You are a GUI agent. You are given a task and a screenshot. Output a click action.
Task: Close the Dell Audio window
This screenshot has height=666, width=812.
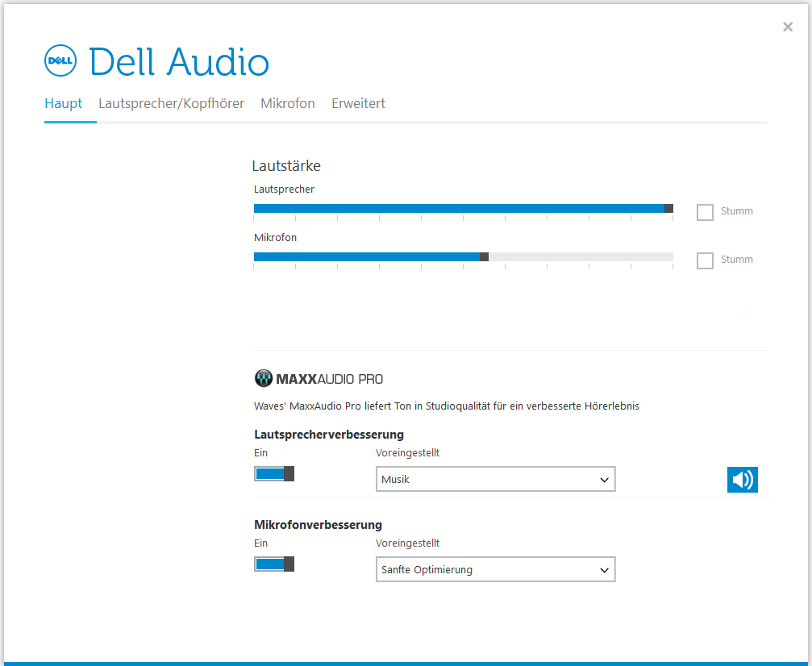[788, 27]
